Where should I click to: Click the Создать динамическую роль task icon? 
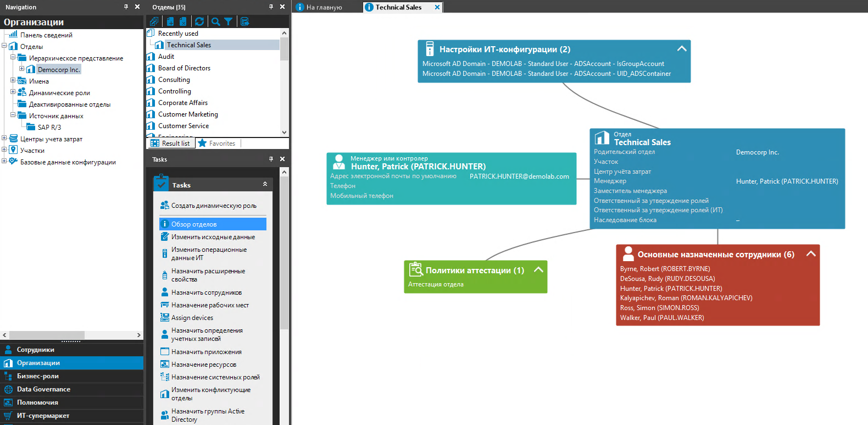click(164, 205)
